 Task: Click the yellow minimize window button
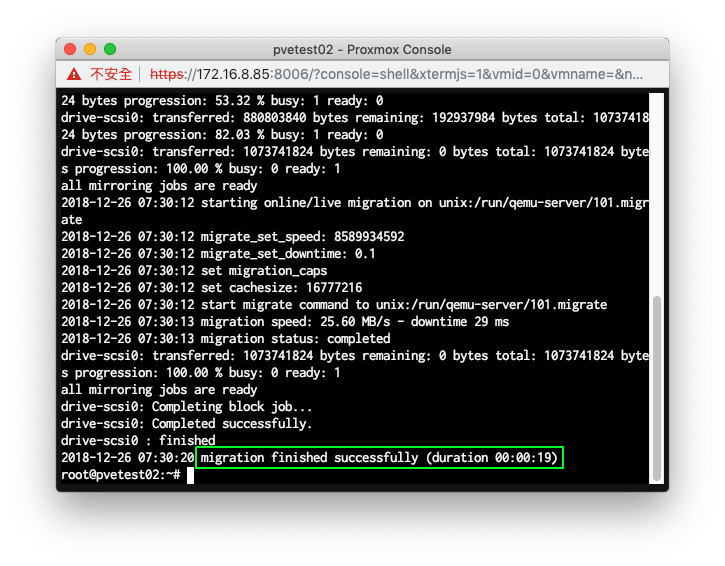[90, 49]
